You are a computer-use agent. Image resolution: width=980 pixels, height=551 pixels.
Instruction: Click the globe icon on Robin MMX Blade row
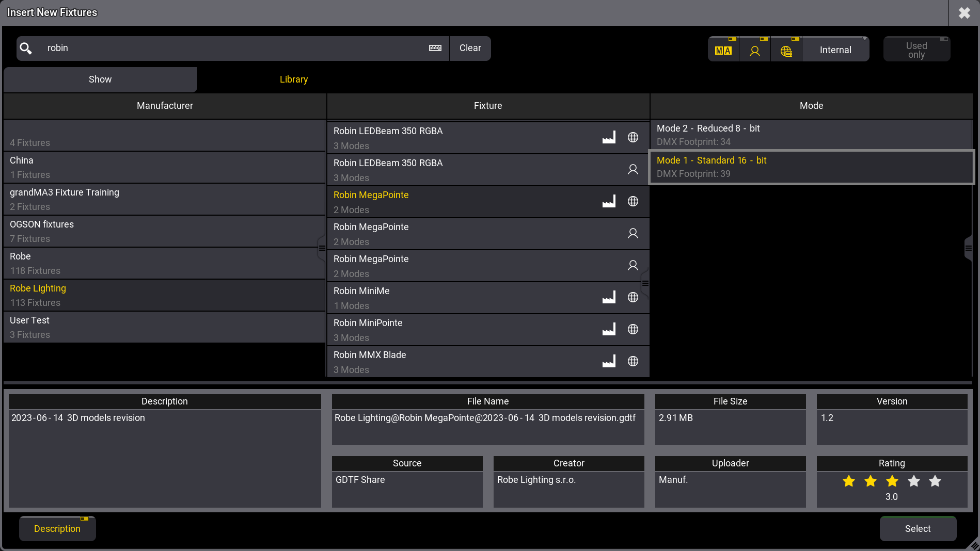click(633, 362)
